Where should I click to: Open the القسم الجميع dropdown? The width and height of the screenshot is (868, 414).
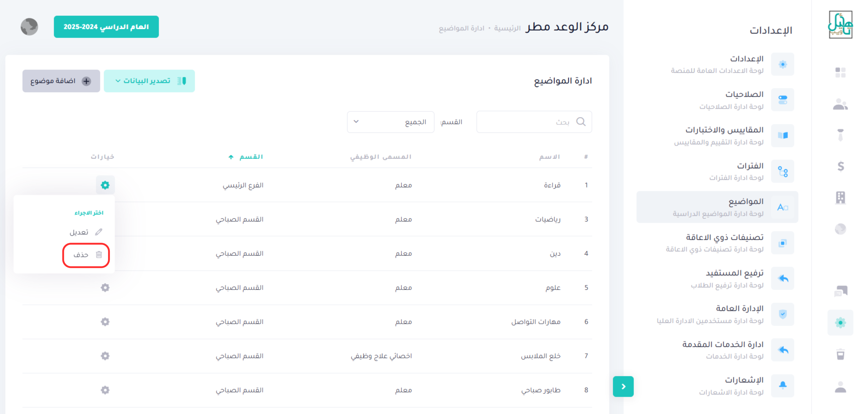391,122
